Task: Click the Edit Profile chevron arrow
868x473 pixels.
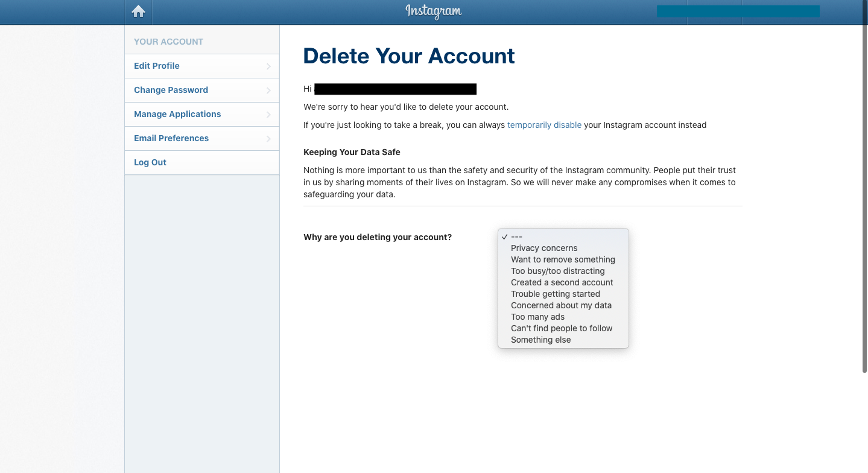Action: click(268, 66)
